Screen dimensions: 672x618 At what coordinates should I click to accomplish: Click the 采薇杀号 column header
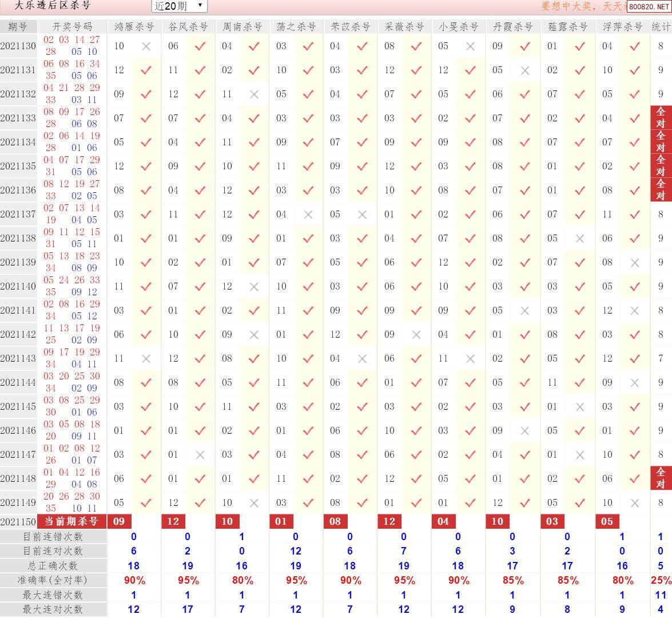[x=404, y=26]
